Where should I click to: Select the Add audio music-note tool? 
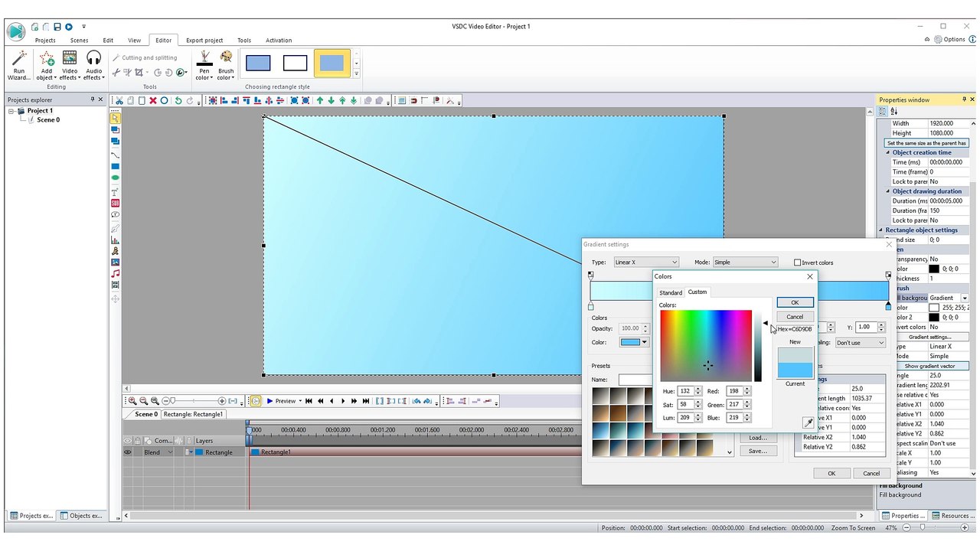pyautogui.click(x=116, y=273)
